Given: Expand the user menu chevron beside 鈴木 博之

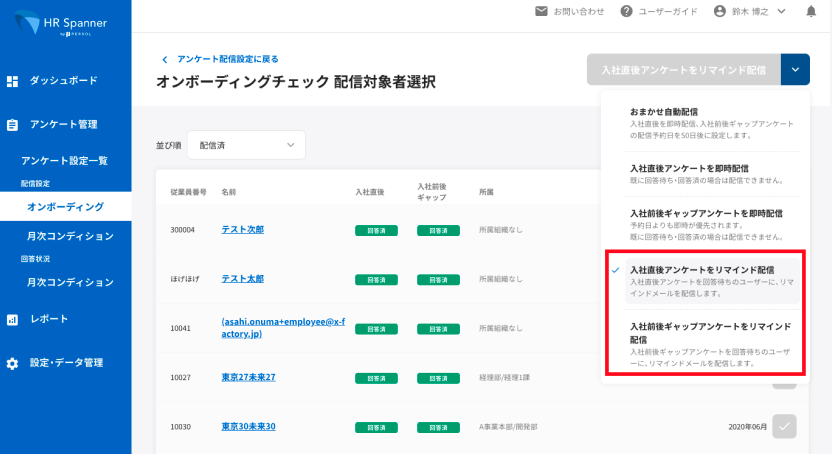Looking at the screenshot, I should pyautogui.click(x=783, y=12).
